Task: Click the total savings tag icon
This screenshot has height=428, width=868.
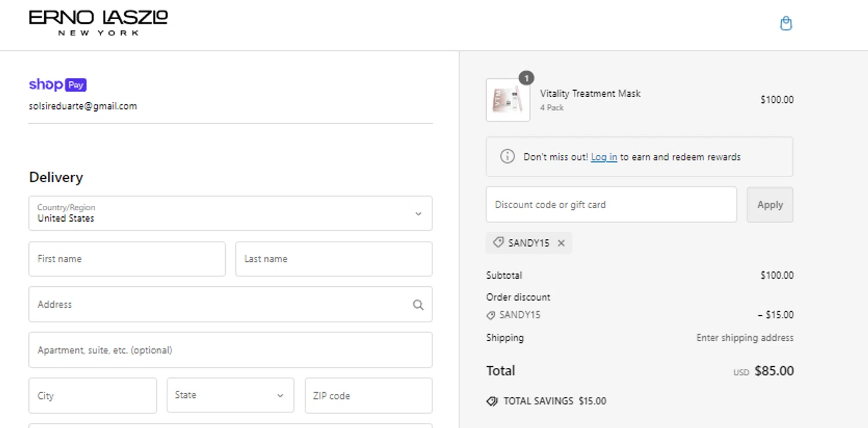Action: (492, 401)
